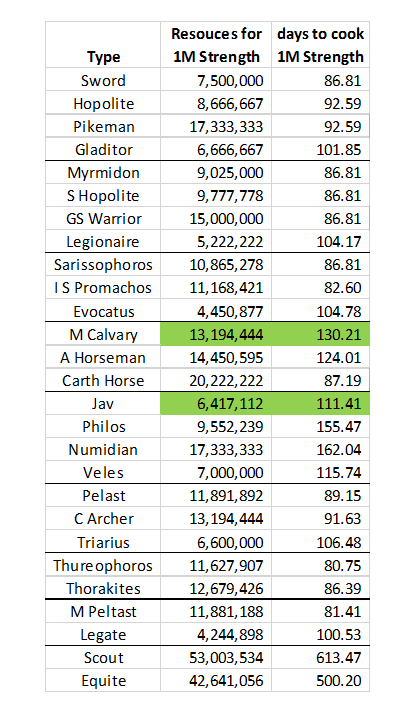This screenshot has width=411, height=705.
Task: Click the Equite 42,641,056 cell
Action: pyautogui.click(x=216, y=680)
